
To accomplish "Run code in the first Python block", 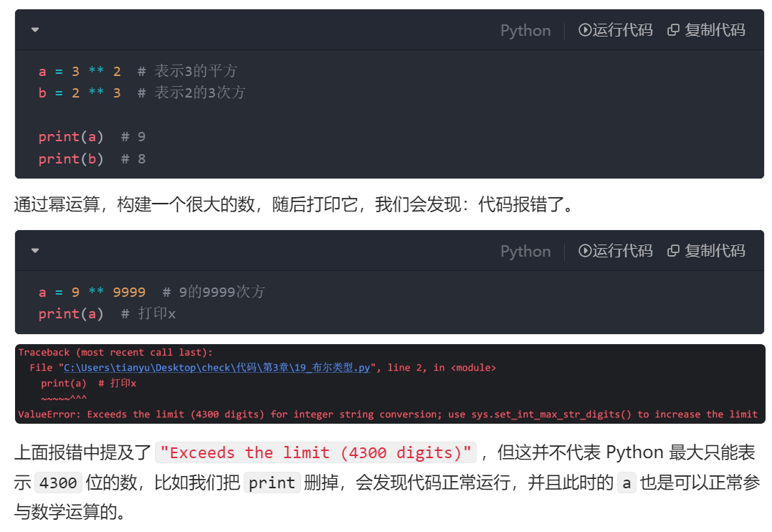I will coord(616,30).
